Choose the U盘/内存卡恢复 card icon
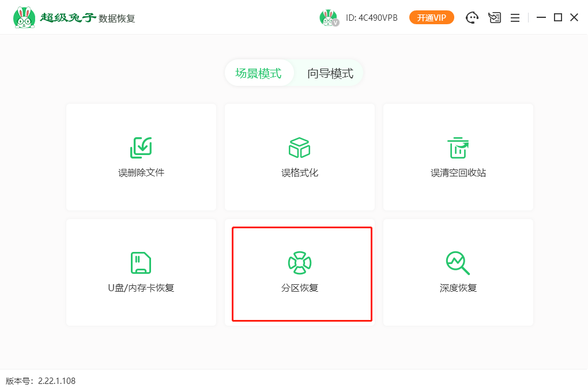Screen dimensions: 588x392 (x=141, y=263)
